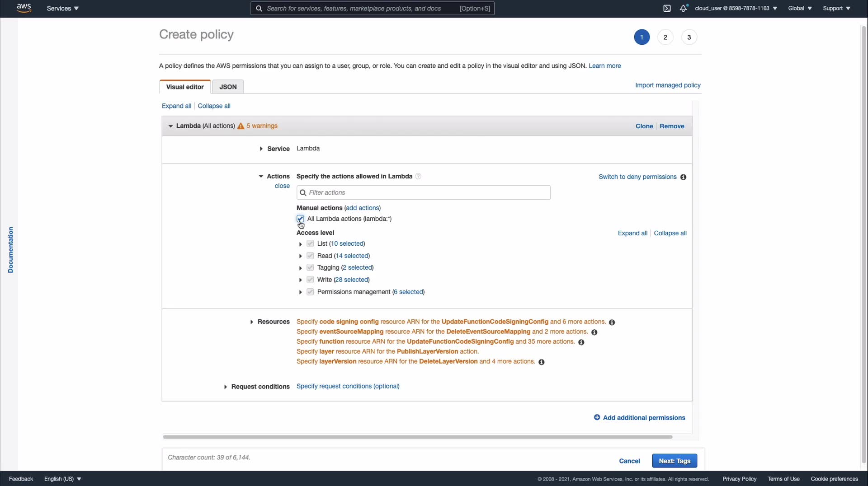This screenshot has width=868, height=486.
Task: Click Collapse all above the Lambda block
Action: coord(214,106)
